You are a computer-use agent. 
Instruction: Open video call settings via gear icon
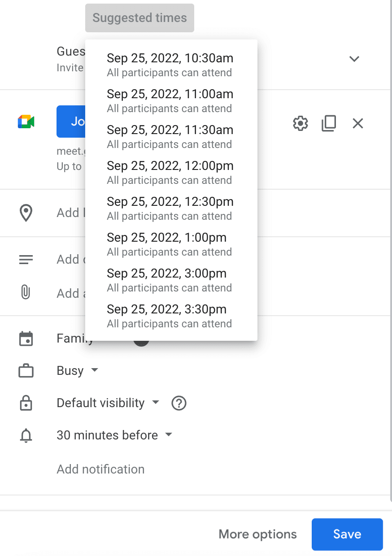point(300,123)
